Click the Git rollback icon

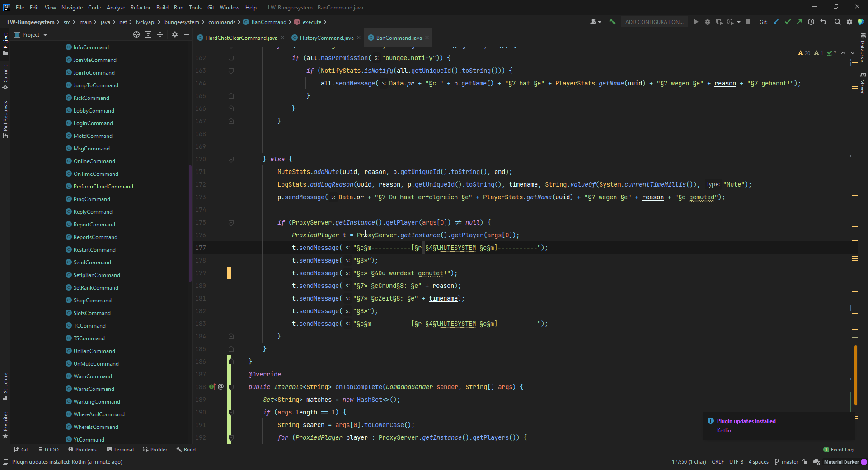(x=823, y=22)
